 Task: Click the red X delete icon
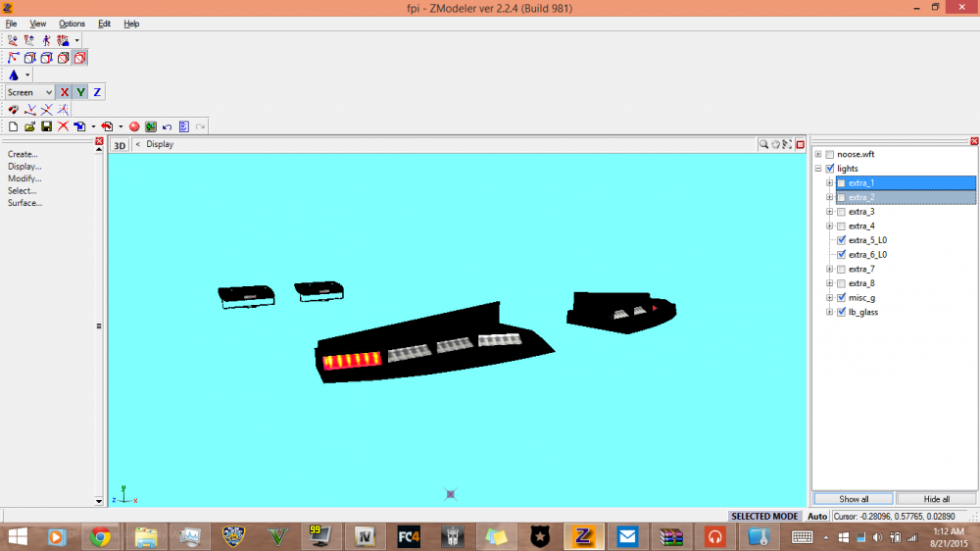pos(63,126)
